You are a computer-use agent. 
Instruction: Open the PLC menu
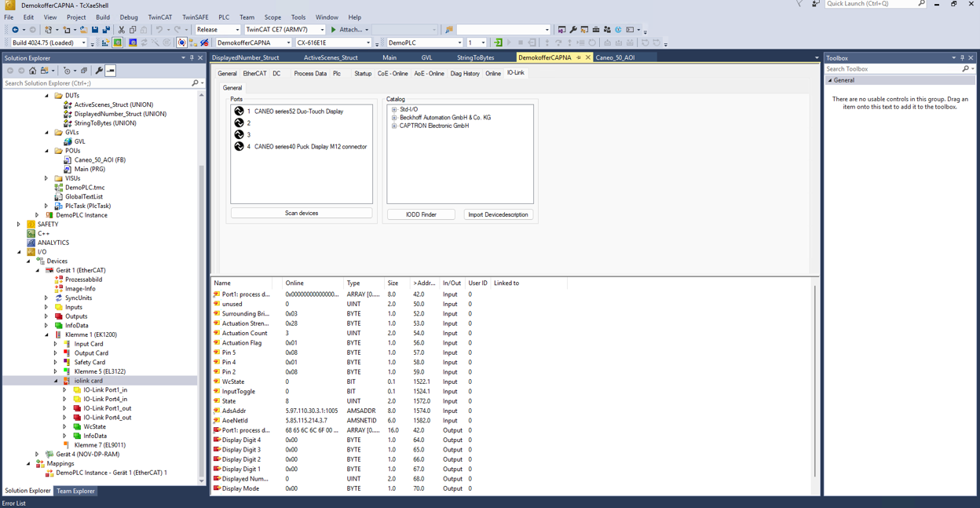point(224,17)
